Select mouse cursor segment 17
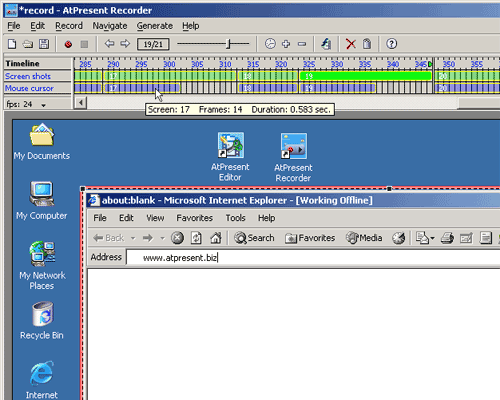500x400 pixels. pos(142,88)
